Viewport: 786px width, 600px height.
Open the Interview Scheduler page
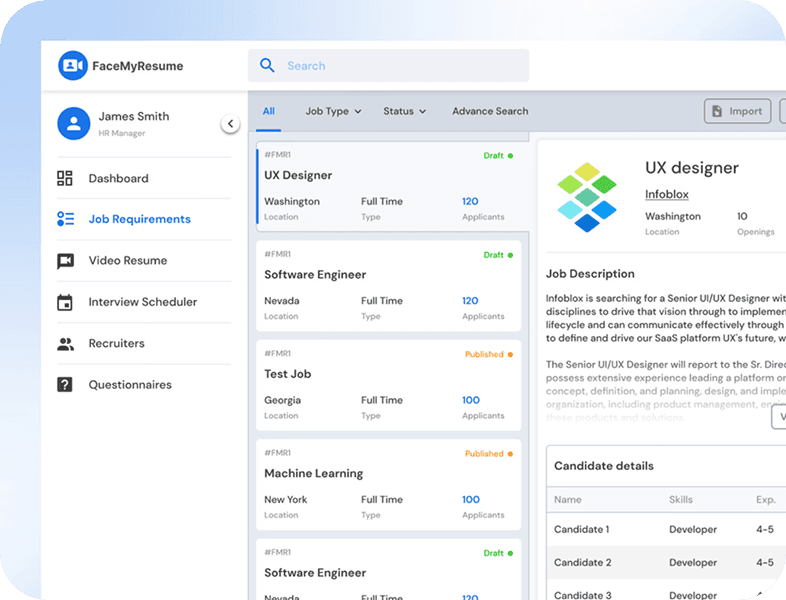144,302
